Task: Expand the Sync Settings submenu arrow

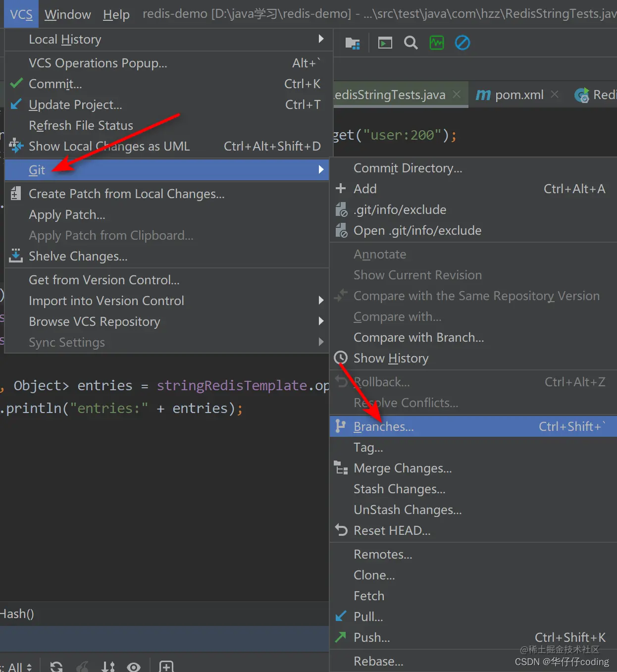Action: [321, 342]
